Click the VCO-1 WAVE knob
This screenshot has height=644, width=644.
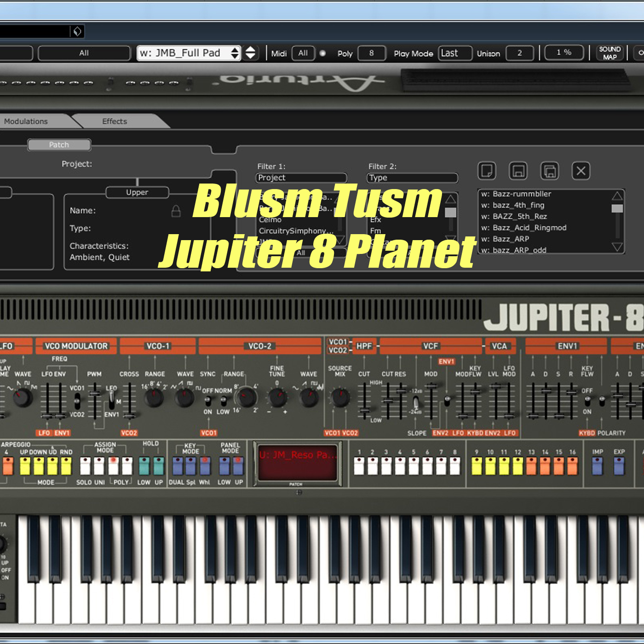[184, 397]
